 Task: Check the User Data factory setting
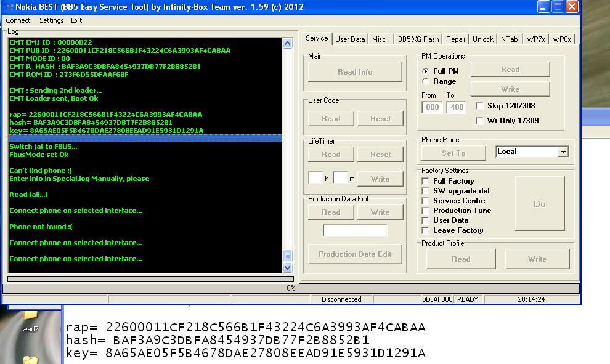426,220
